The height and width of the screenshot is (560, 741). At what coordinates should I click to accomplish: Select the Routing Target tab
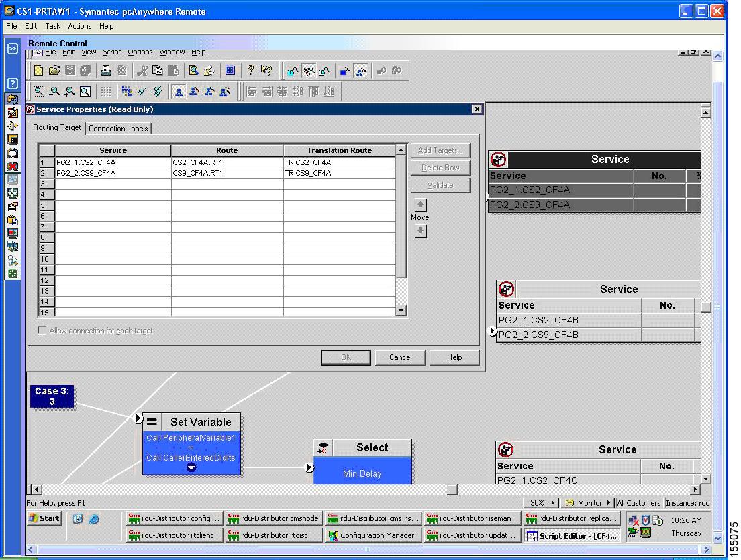click(56, 127)
